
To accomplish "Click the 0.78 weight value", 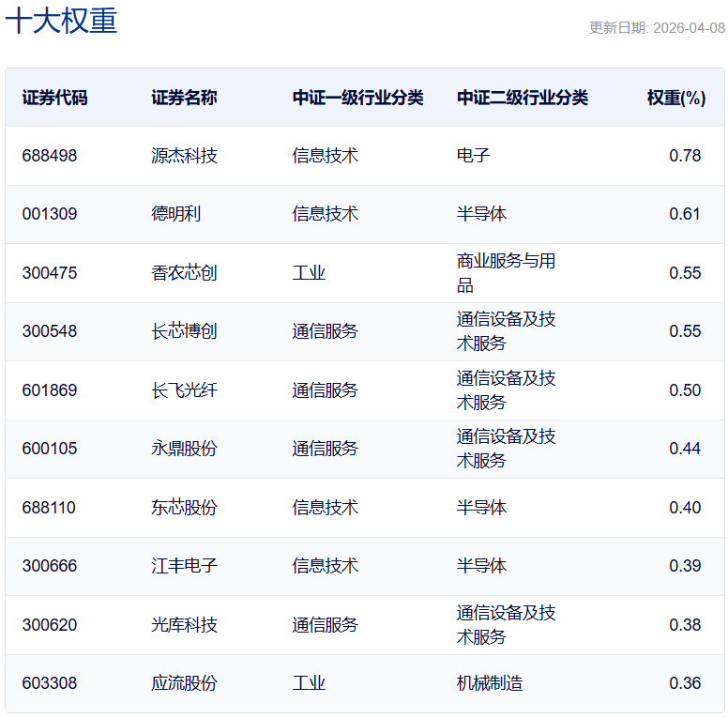I will coord(685,156).
